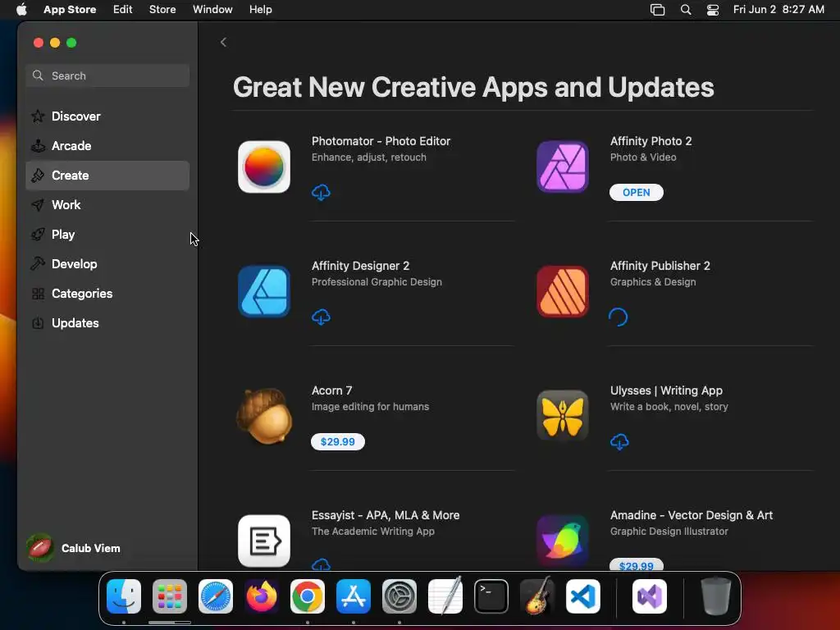840x630 pixels.
Task: Select Play in the sidebar
Action: coord(107,234)
